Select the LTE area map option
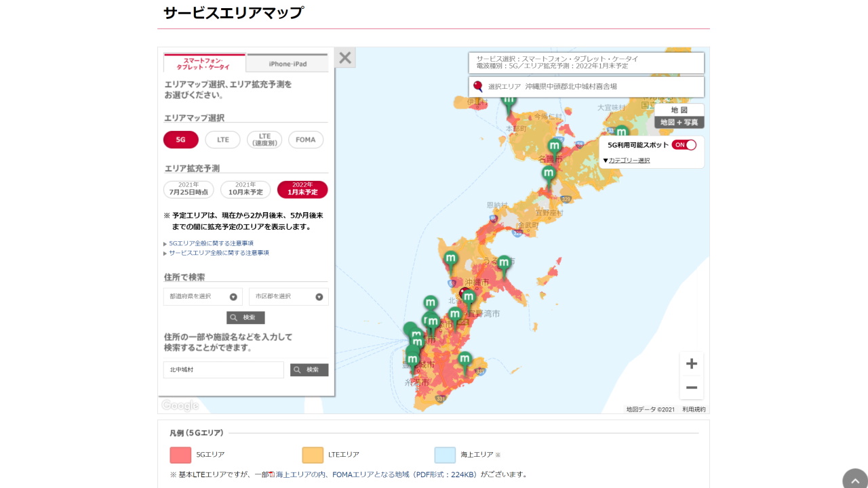The image size is (868, 488). point(222,140)
